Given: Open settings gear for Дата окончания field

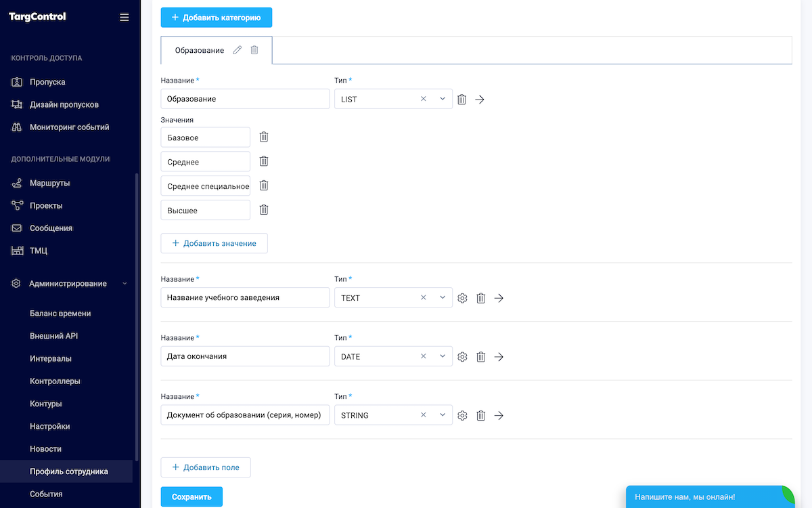Looking at the screenshot, I should pos(462,357).
